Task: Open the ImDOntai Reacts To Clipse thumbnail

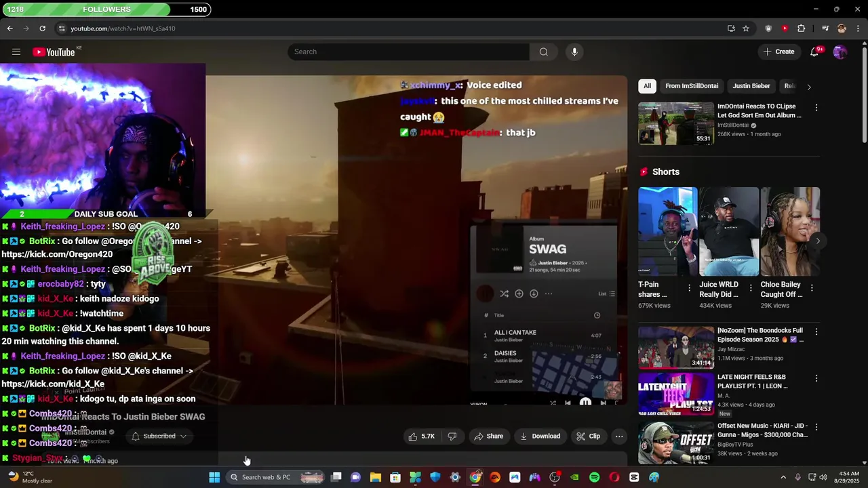Action: pyautogui.click(x=676, y=123)
